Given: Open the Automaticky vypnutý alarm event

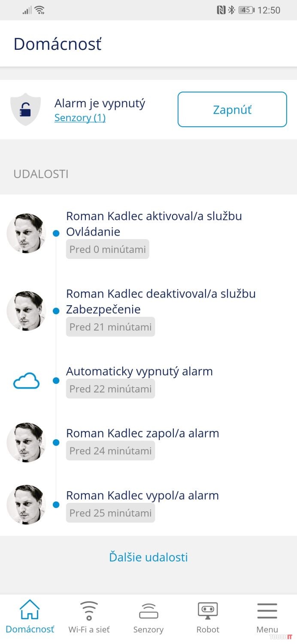Looking at the screenshot, I should pos(139,371).
